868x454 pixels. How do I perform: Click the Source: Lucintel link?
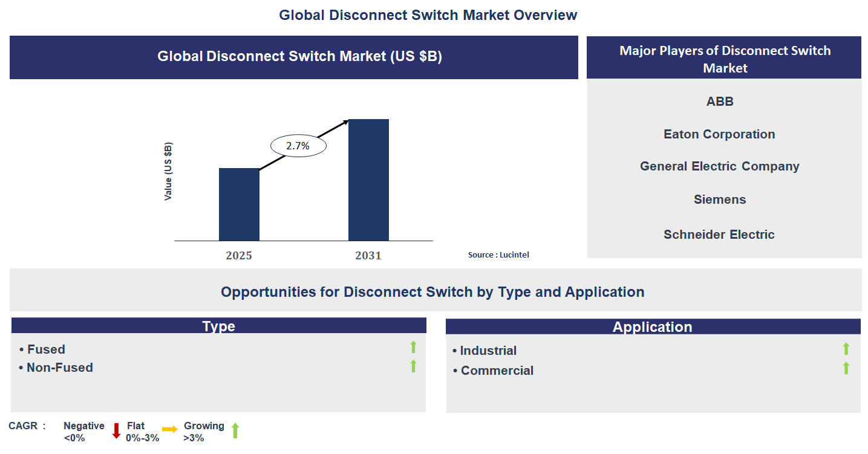click(x=498, y=255)
